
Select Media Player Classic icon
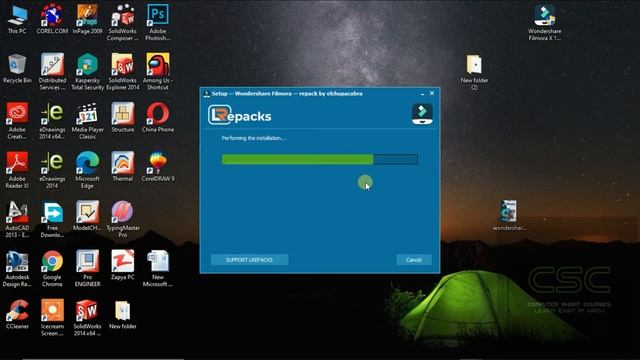point(87,120)
